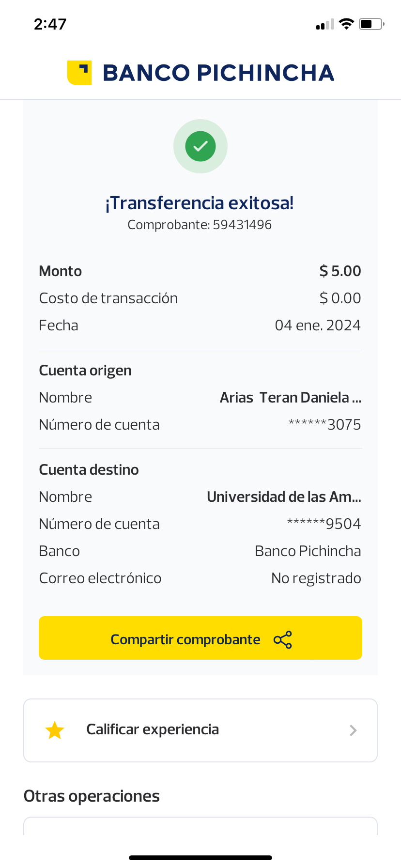
Task: Tap the Monto amount $ 5.00
Action: (x=340, y=271)
